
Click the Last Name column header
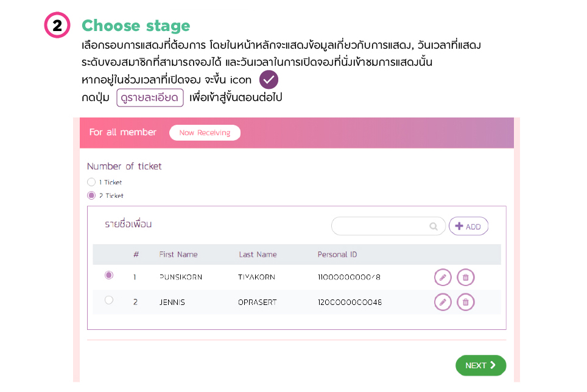tap(258, 254)
